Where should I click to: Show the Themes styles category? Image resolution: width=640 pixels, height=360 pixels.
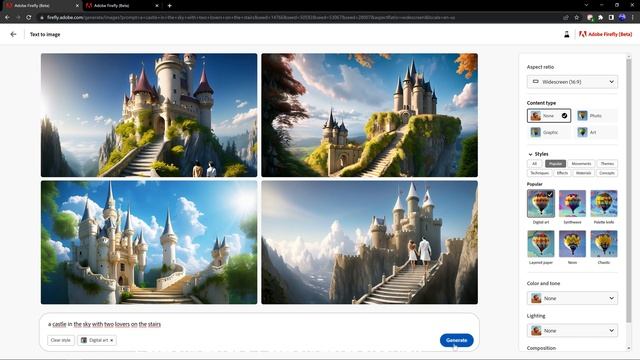tap(607, 164)
